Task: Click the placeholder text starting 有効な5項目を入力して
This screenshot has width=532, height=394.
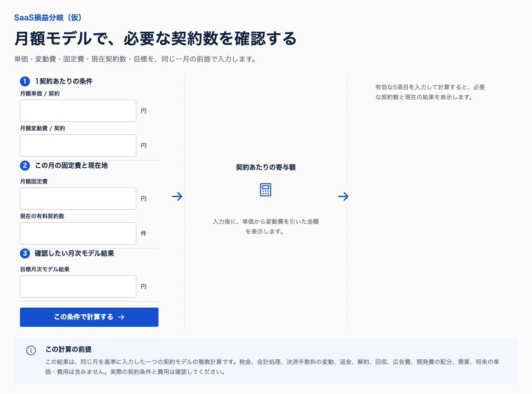Action: pyautogui.click(x=430, y=92)
